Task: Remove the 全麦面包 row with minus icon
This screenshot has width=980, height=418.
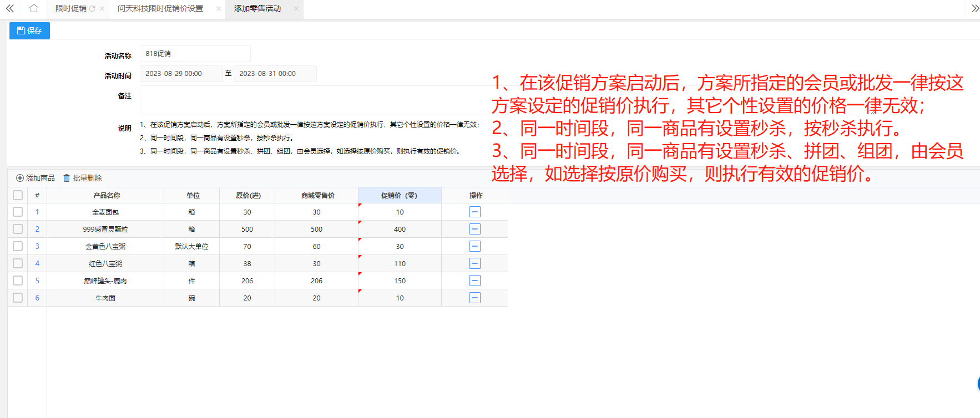Action: 474,212
